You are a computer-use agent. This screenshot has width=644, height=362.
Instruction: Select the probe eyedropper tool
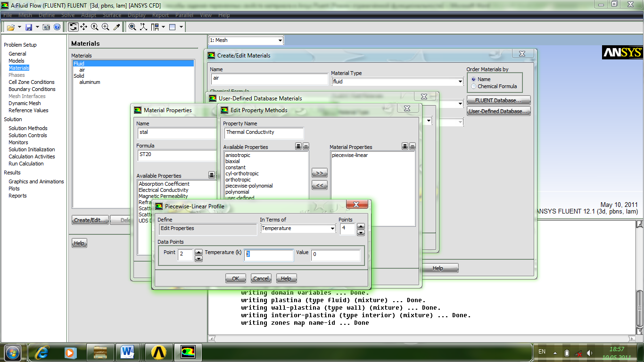[x=116, y=27]
